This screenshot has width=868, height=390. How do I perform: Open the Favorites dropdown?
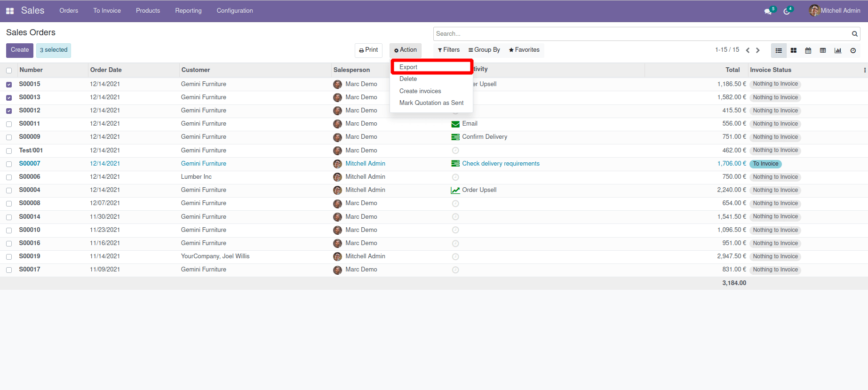click(x=524, y=50)
